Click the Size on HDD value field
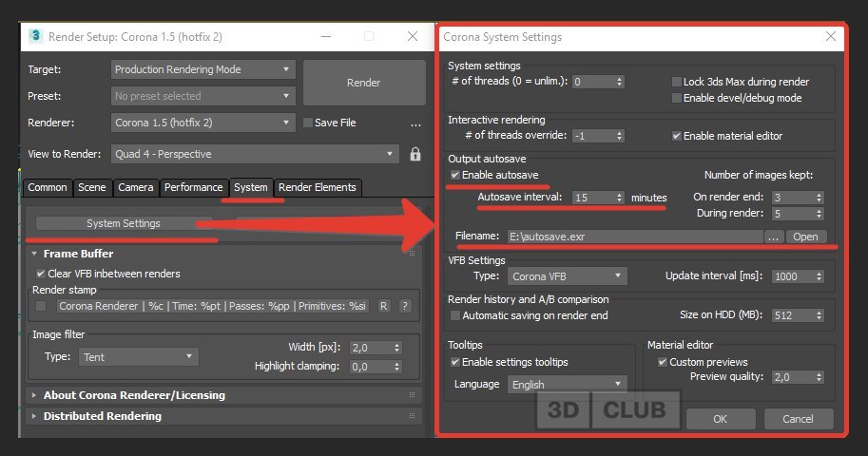868x456 pixels. coord(793,315)
